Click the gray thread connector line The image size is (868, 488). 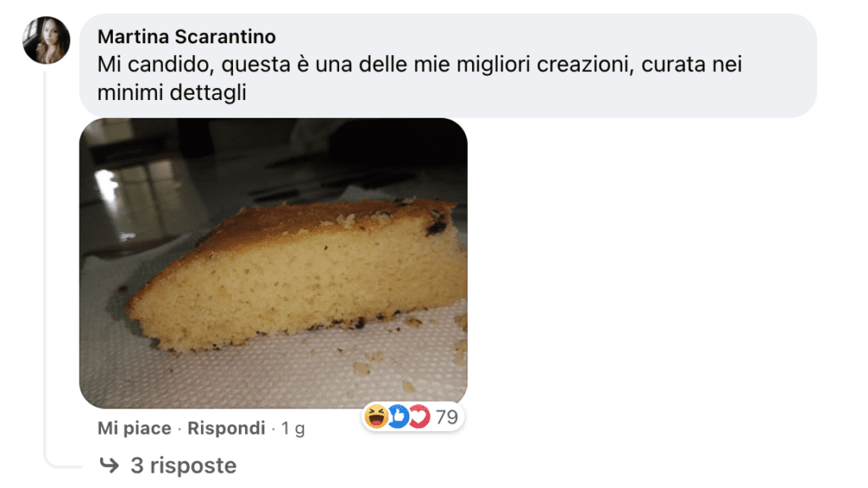[47, 265]
